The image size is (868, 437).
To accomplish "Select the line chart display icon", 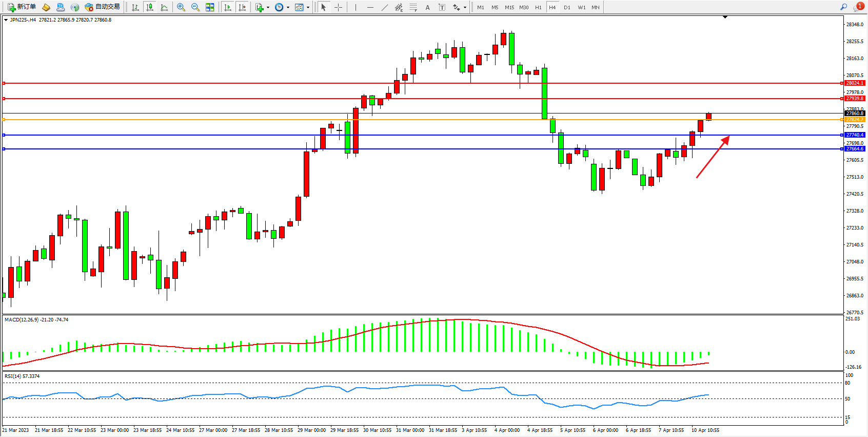I will click(164, 7).
